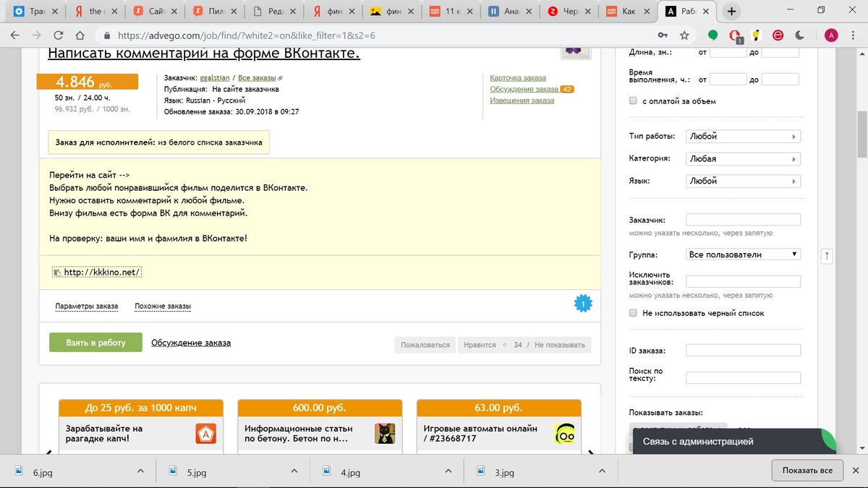Click 'Показать все' downloads button
Screen dimensions: 868x488
click(807, 471)
